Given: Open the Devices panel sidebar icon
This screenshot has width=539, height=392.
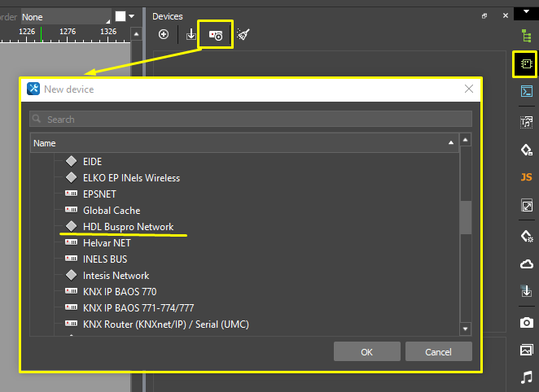Looking at the screenshot, I should (525, 63).
